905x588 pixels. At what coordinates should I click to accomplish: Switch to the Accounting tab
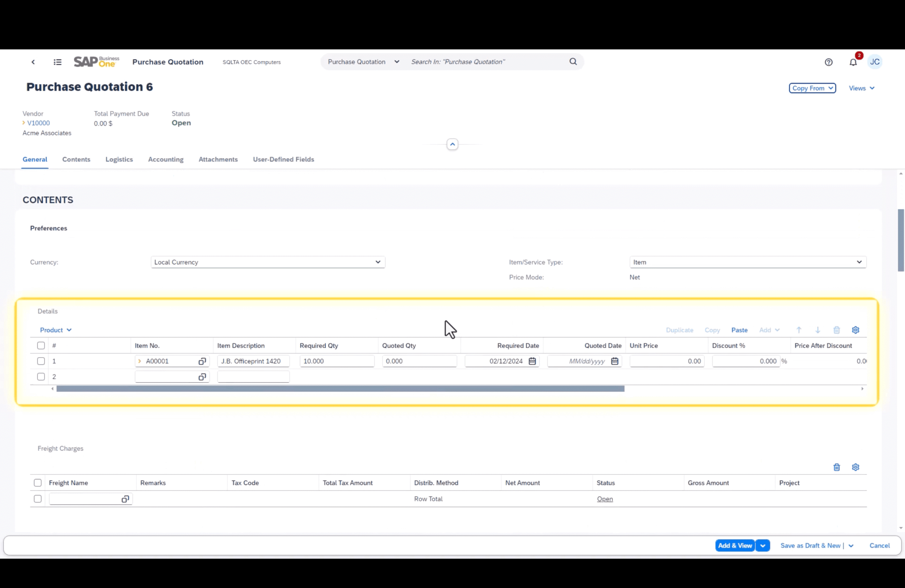[166, 160]
